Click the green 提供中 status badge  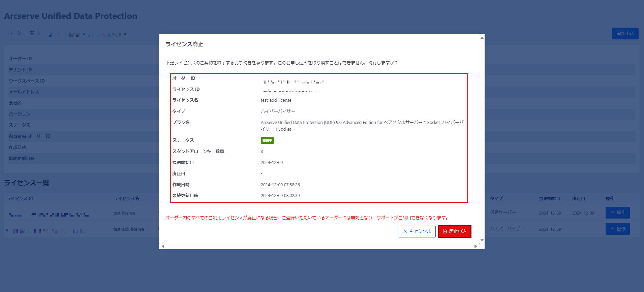267,140
